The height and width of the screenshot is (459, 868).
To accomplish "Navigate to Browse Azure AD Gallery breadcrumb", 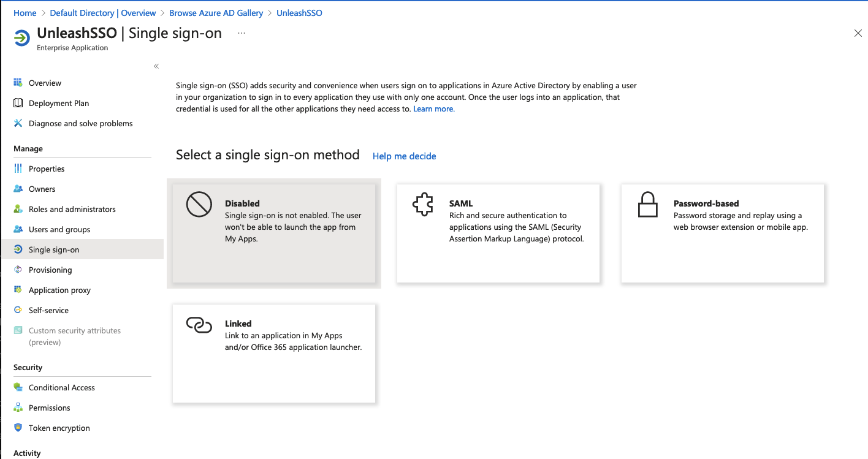I will click(216, 13).
